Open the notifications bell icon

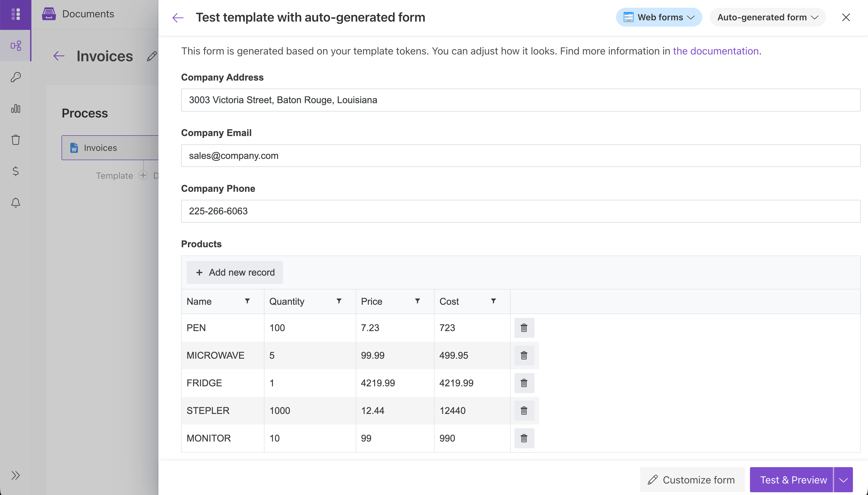coord(16,203)
